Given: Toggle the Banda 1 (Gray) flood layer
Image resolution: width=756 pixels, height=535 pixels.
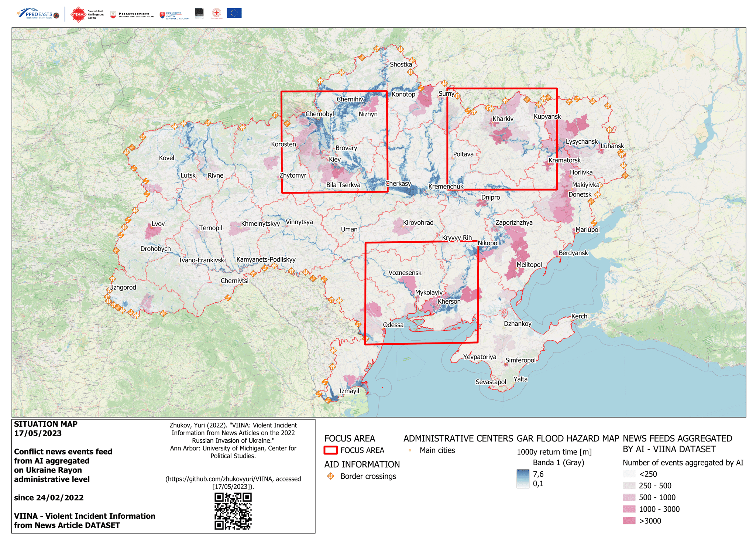Looking at the screenshot, I should coord(559,461).
